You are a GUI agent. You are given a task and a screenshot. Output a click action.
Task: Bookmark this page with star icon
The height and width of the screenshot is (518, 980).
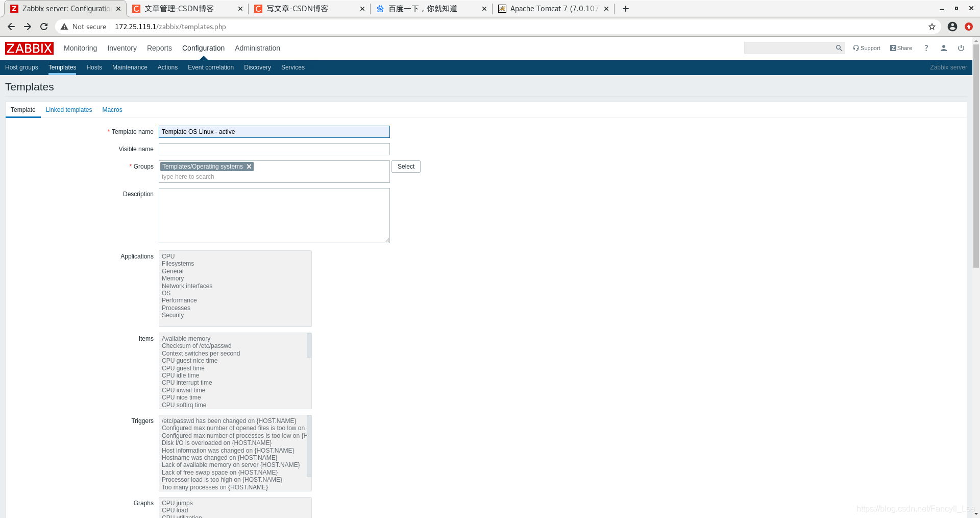(932, 27)
